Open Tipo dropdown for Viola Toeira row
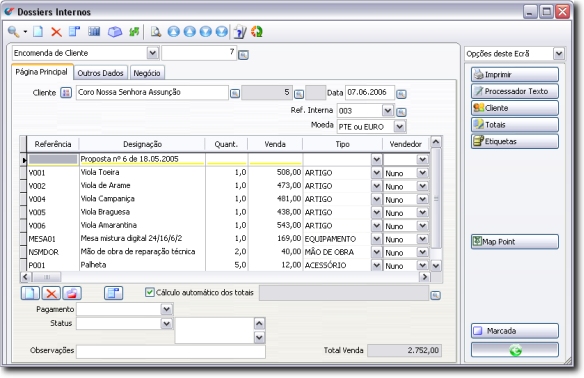584x378 pixels. pyautogui.click(x=377, y=173)
